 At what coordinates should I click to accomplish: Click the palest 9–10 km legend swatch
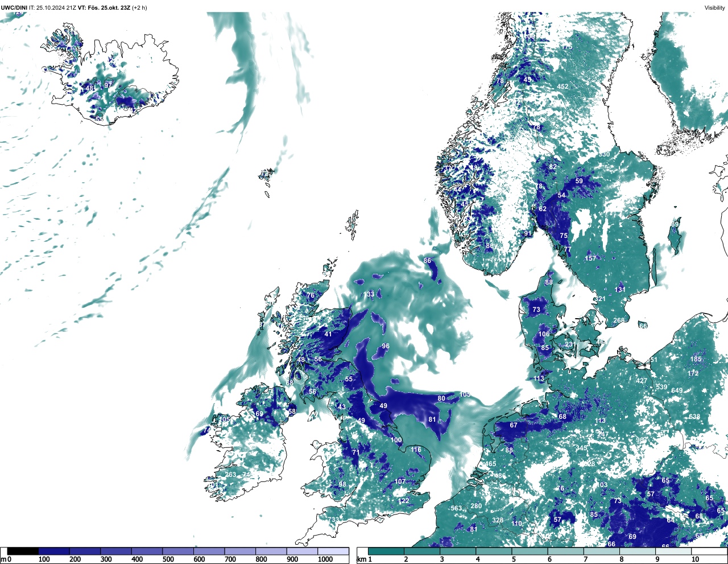tap(673, 551)
